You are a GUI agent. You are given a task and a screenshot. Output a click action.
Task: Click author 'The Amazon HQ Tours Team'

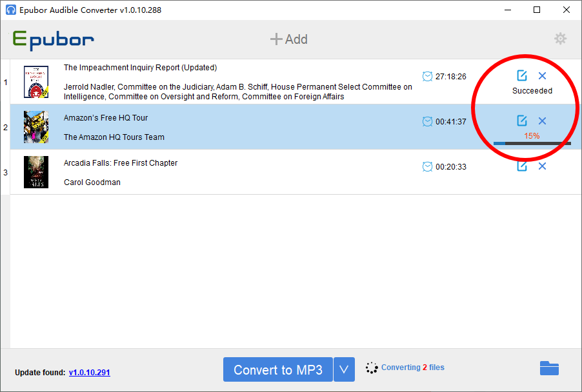[x=114, y=137]
